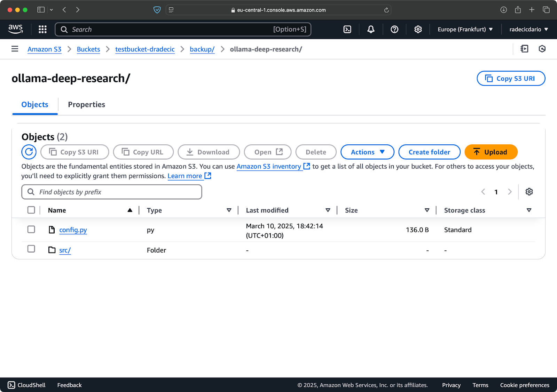Focus Find objects by prefix field

click(111, 192)
